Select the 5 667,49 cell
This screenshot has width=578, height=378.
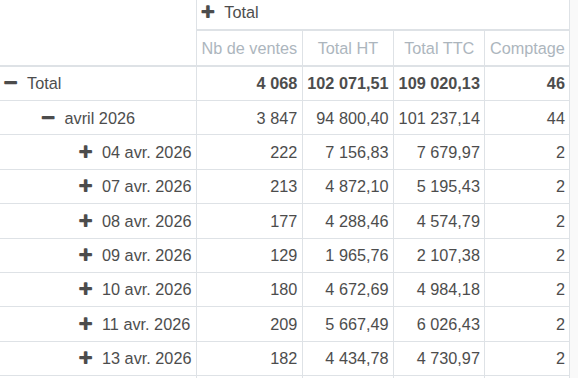click(x=348, y=324)
